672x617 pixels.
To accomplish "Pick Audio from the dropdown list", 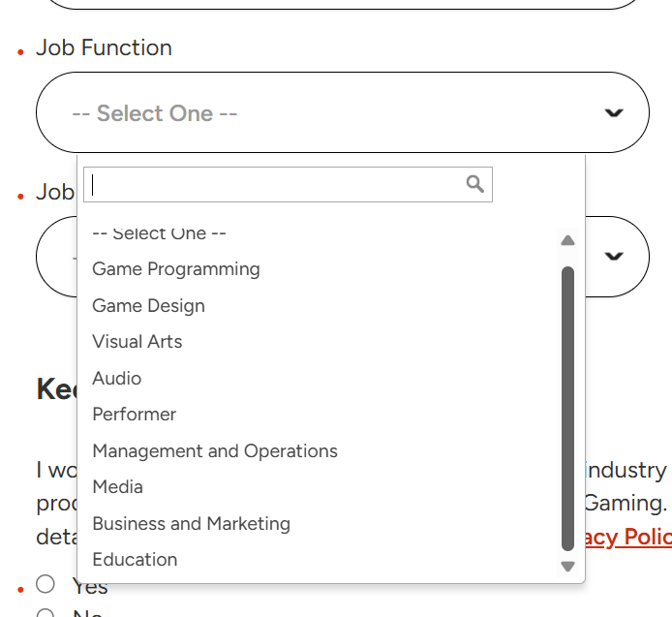I will (x=116, y=379).
